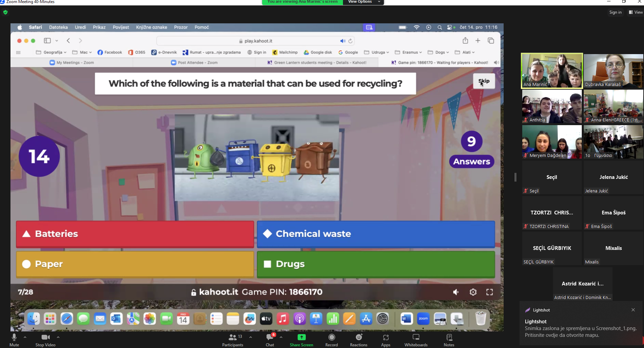Expand the Erasmus bookmarks folder
The width and height of the screenshot is (644, 348).
408,52
